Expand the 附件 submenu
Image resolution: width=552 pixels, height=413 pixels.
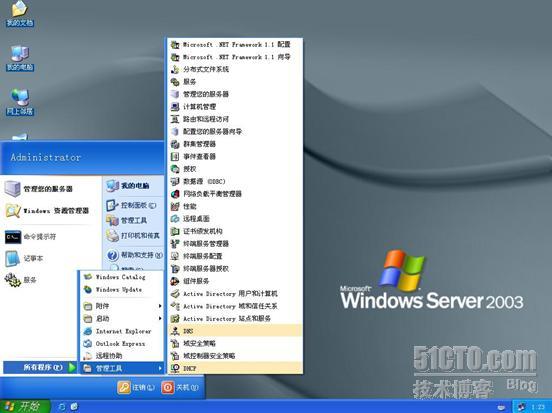[122, 306]
